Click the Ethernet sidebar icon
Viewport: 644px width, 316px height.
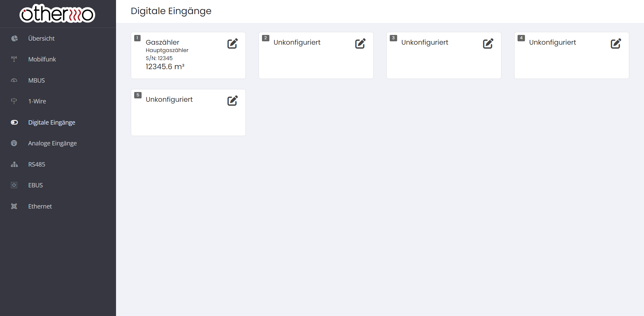14,206
